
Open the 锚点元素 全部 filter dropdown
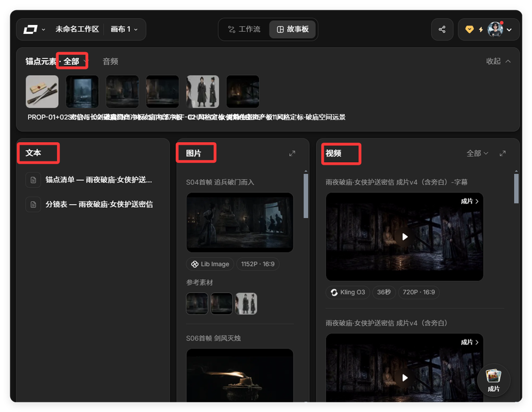(74, 61)
